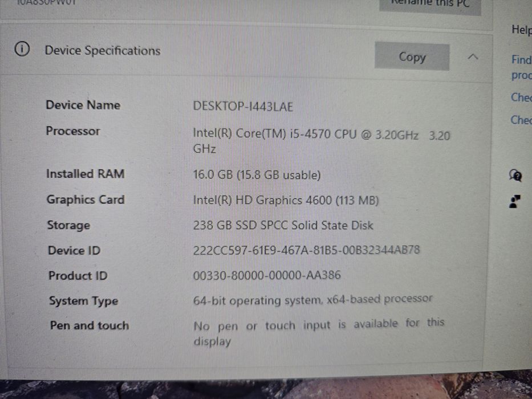
Task: Open the Get help icon on right
Action: (515, 176)
